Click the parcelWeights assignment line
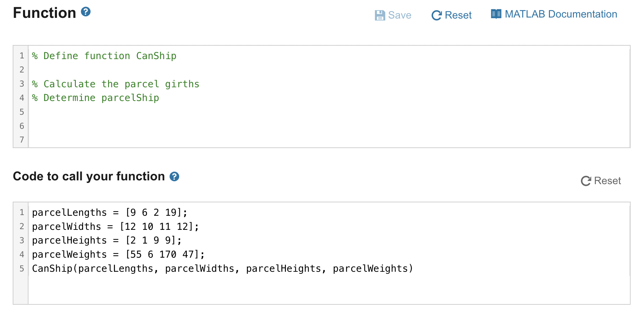Screen dimensions: 644x325 pos(118,255)
